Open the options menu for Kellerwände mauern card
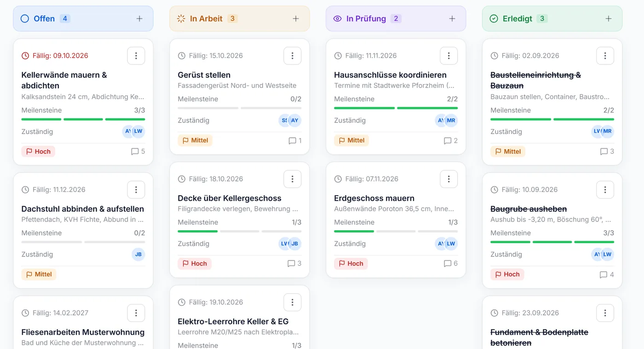644x349 pixels. [x=136, y=56]
